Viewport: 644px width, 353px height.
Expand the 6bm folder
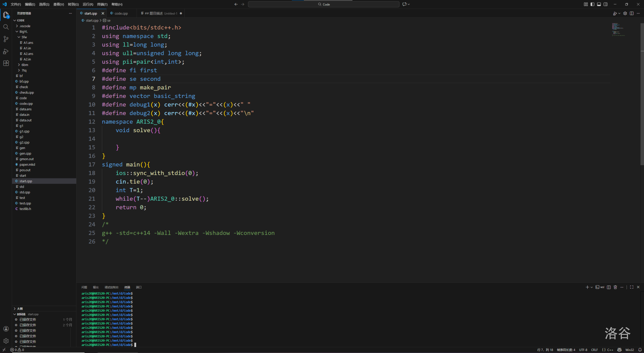click(x=25, y=65)
